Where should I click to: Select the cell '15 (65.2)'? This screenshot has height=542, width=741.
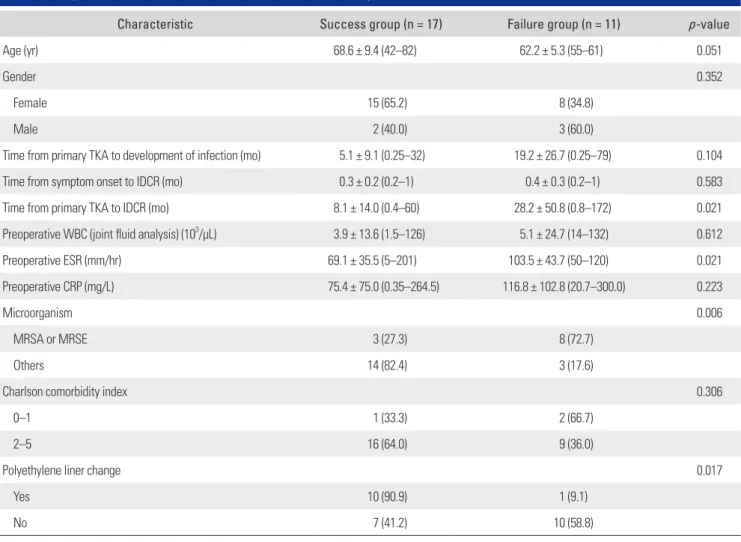click(x=388, y=103)
